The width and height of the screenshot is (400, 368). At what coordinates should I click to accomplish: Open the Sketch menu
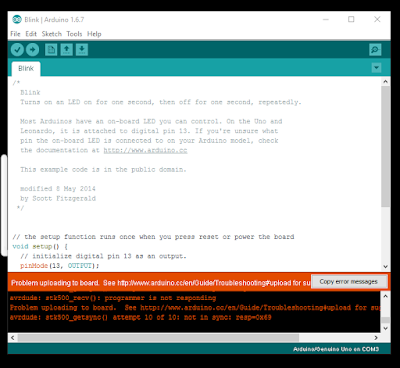coord(52,34)
